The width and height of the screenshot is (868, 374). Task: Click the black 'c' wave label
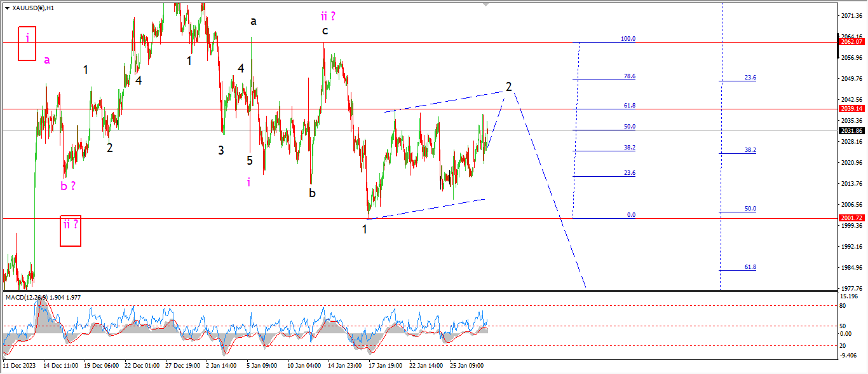(x=325, y=31)
